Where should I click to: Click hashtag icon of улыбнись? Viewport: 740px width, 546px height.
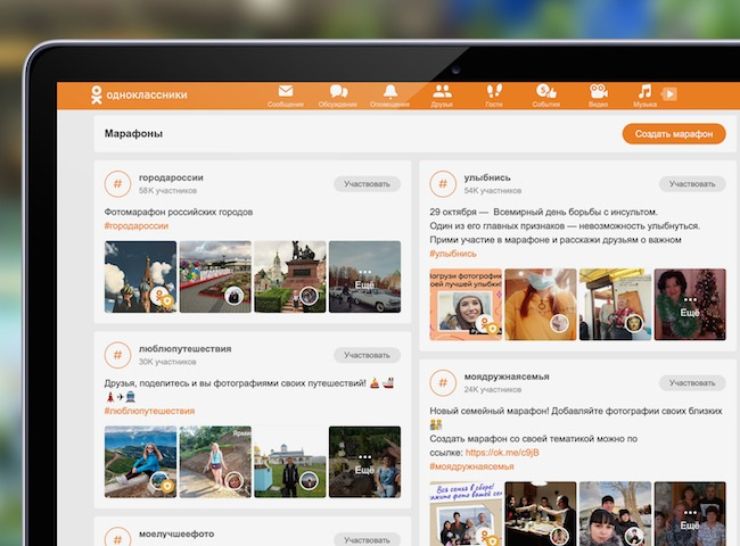pyautogui.click(x=443, y=184)
